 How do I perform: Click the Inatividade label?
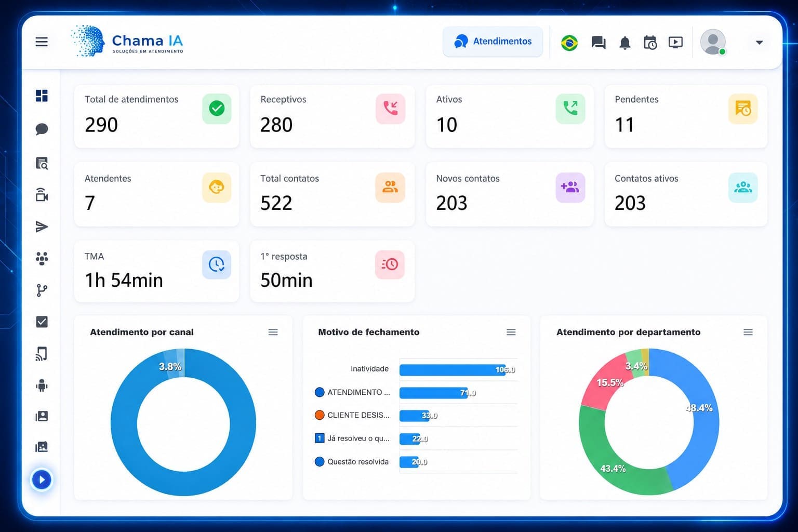pos(369,369)
